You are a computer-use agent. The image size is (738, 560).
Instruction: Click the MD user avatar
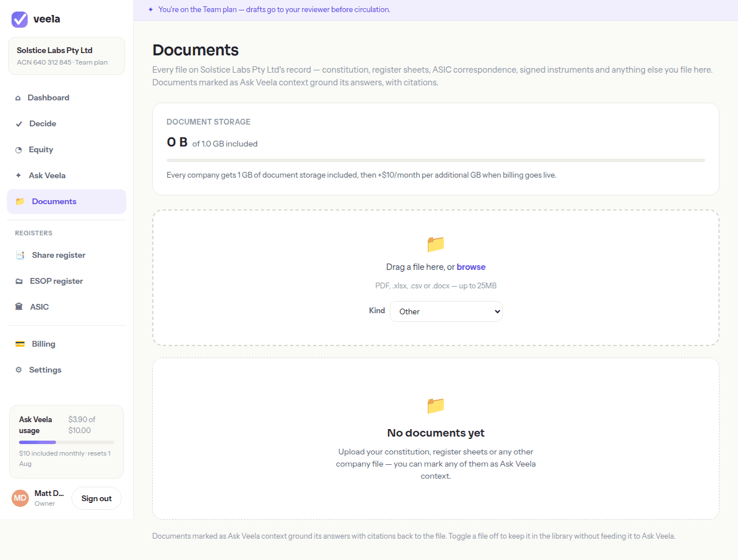[x=20, y=498]
